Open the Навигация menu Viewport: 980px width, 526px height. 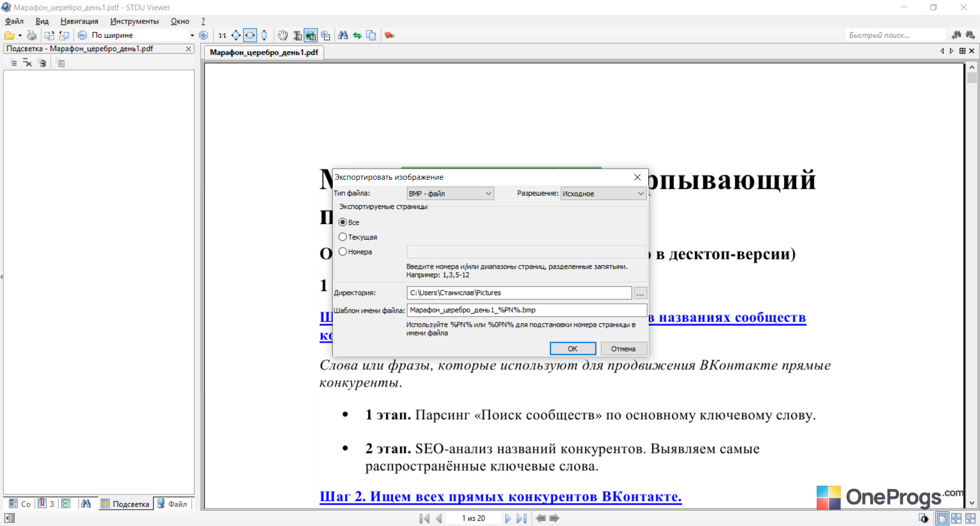tap(79, 21)
